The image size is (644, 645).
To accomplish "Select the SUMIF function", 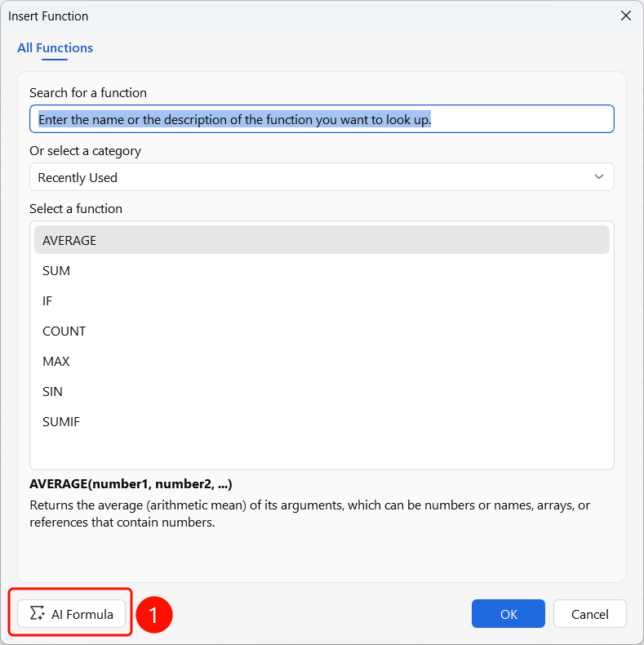I will point(322,421).
